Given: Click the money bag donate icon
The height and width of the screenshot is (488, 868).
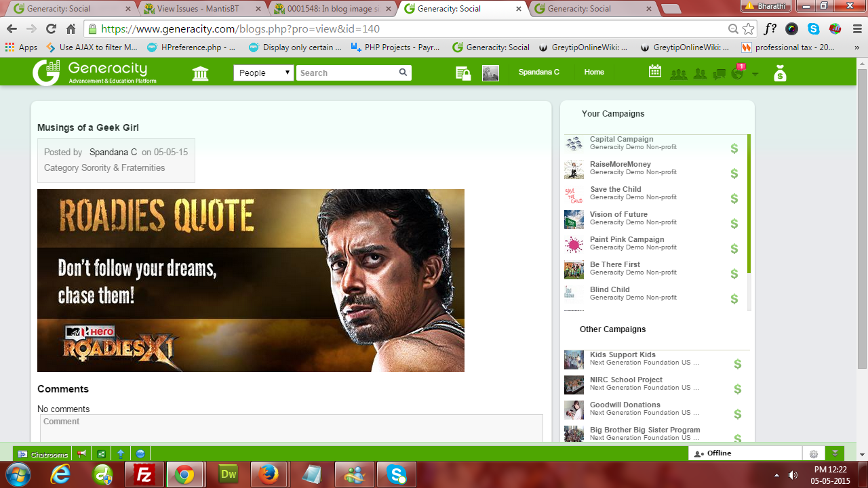Looking at the screenshot, I should click(x=780, y=73).
